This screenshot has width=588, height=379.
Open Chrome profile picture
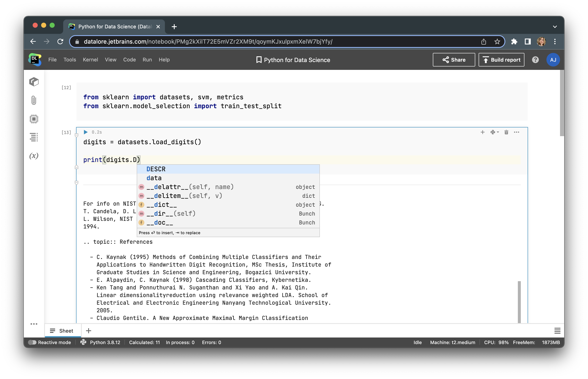[541, 41]
